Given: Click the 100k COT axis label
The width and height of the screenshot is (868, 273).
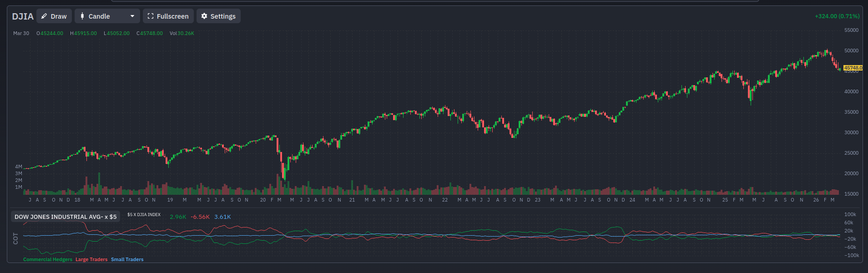Looking at the screenshot, I should [x=850, y=214].
